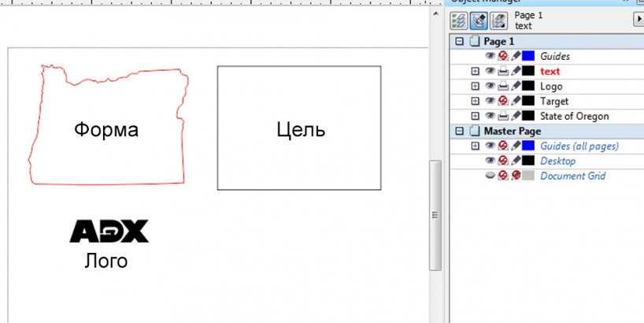Click the Desktop layer color swatch

(x=528, y=161)
